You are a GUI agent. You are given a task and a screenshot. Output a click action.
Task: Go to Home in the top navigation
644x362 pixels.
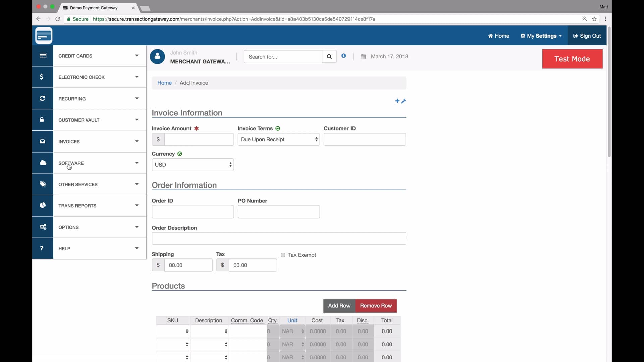pos(498,36)
